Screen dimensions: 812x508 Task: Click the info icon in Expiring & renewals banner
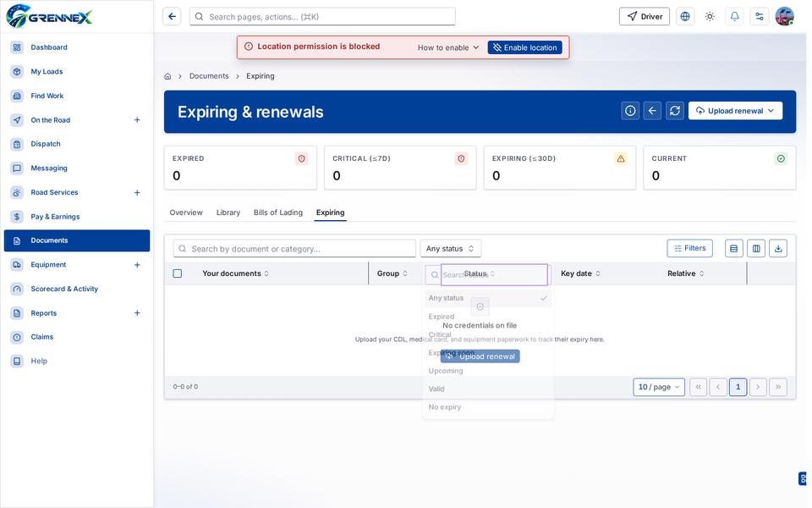630,111
